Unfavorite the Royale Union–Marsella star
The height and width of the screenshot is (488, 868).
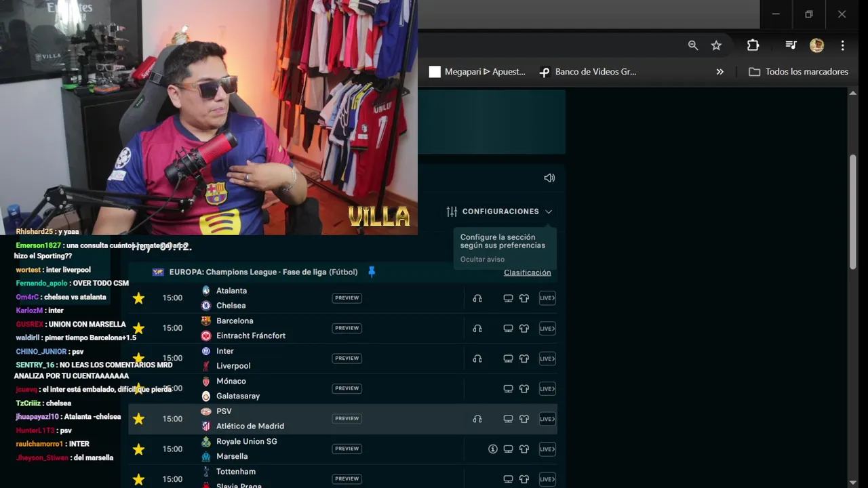click(138, 449)
